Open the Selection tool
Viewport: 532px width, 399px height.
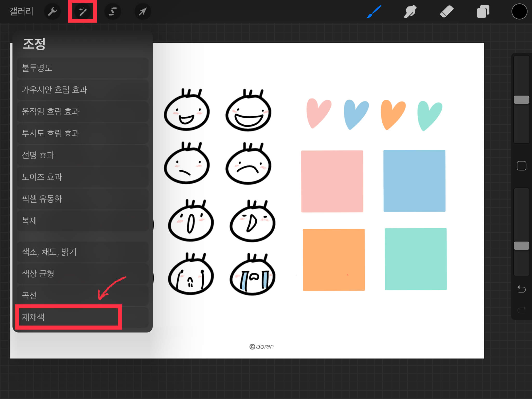pyautogui.click(x=112, y=11)
